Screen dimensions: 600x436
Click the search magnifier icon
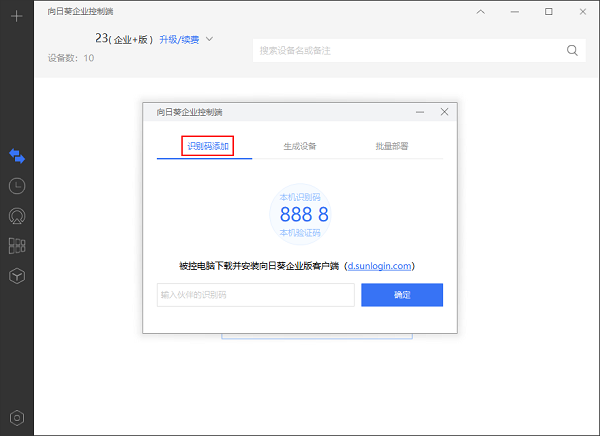[x=572, y=50]
